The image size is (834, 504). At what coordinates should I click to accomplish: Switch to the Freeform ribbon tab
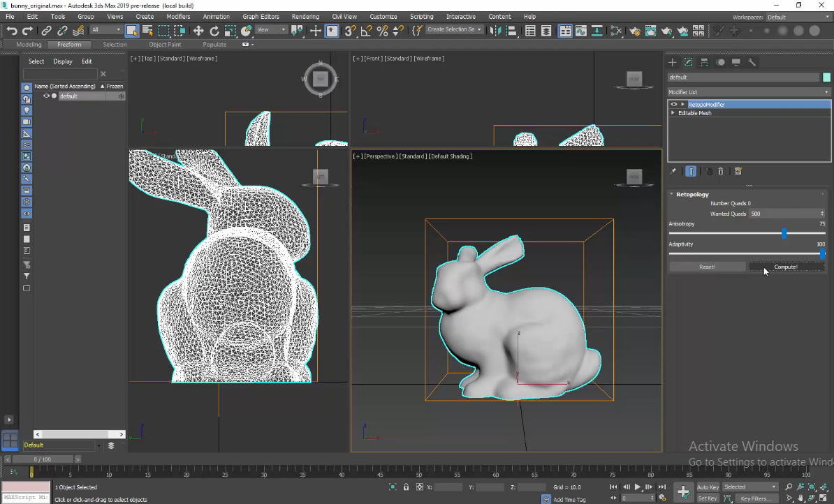(x=69, y=44)
